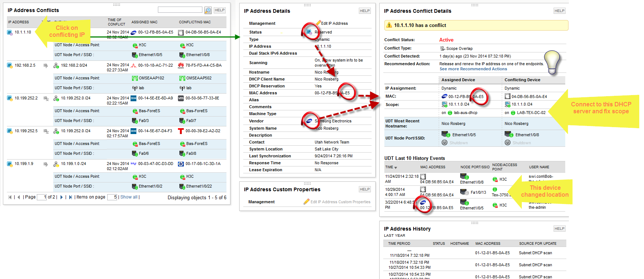644x279 pixels.
Task: Open subnet 192.168.2.0/24 link
Action: click(x=74, y=65)
